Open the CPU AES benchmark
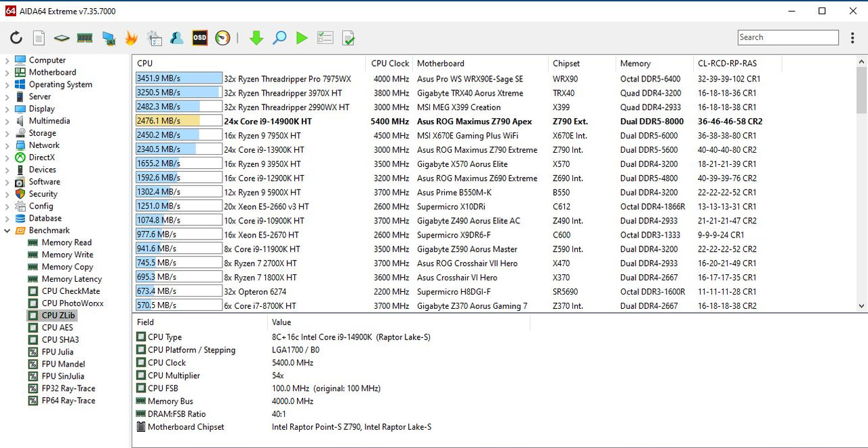 (x=57, y=328)
